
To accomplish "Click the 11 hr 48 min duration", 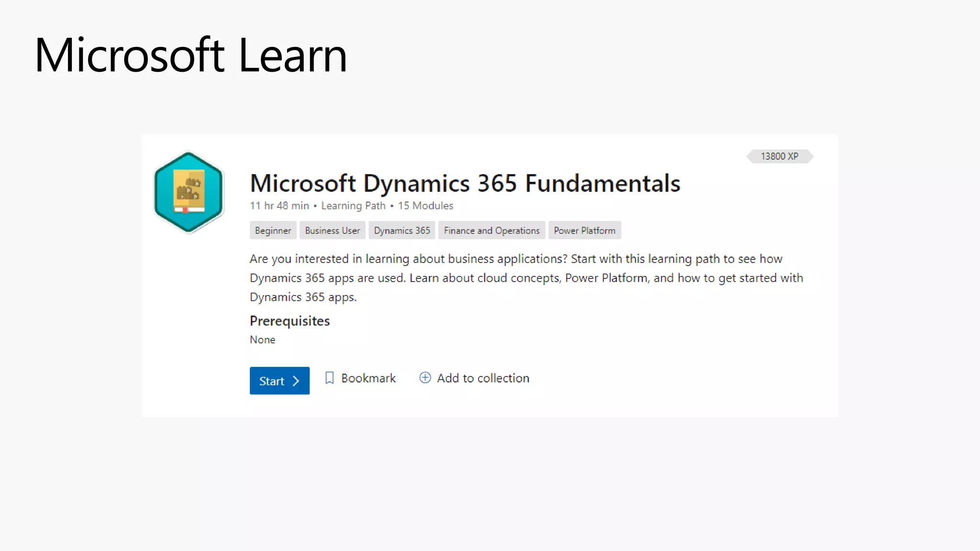I will 279,206.
